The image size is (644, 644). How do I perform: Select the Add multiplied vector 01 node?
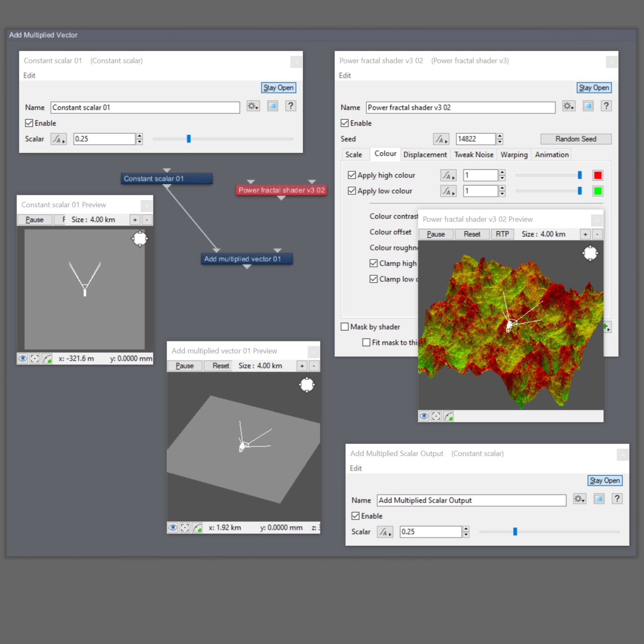(247, 259)
